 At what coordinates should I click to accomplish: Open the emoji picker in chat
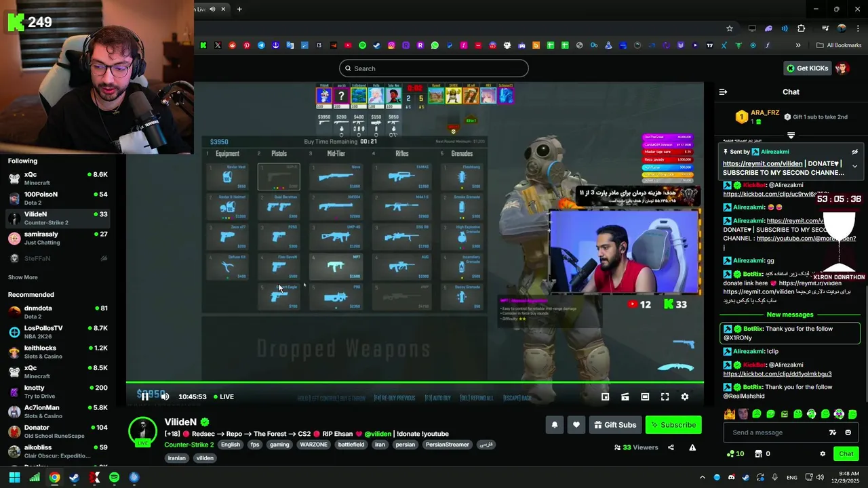(848, 432)
